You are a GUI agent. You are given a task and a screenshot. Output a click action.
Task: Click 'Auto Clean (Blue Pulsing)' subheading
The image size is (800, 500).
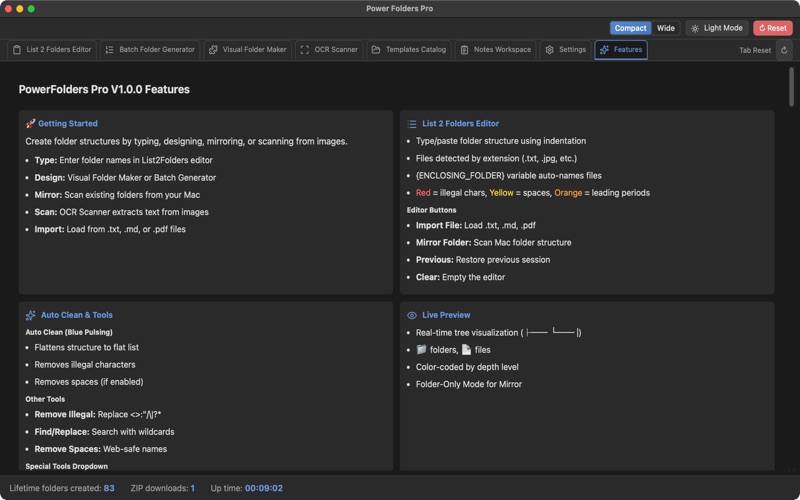[69, 332]
